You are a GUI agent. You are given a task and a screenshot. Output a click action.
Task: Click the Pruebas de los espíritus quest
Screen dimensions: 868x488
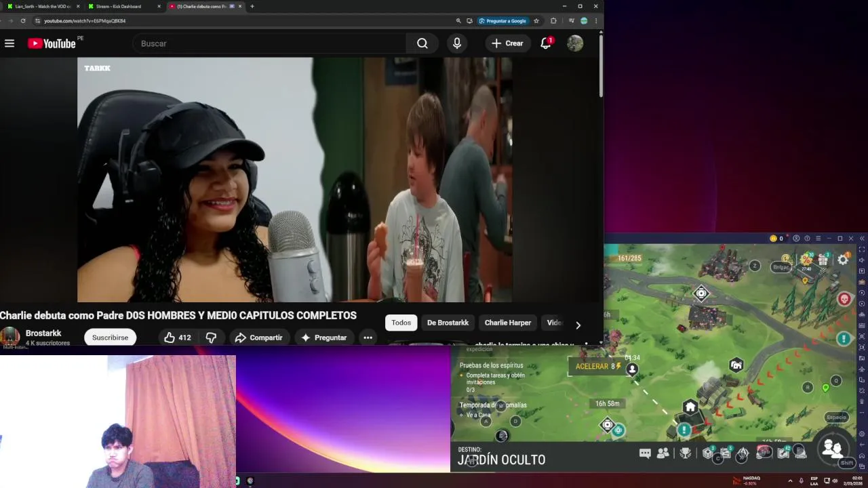tap(492, 365)
